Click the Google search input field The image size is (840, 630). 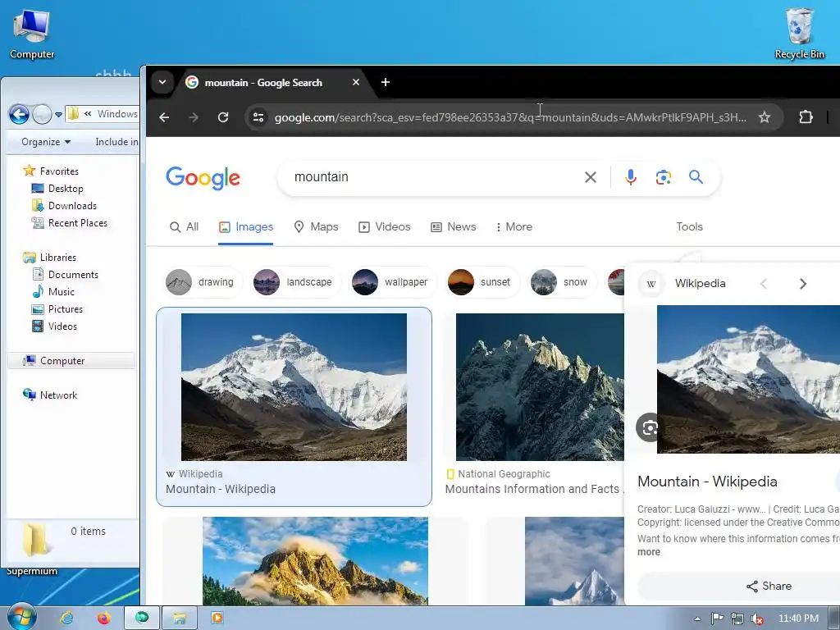point(434,177)
